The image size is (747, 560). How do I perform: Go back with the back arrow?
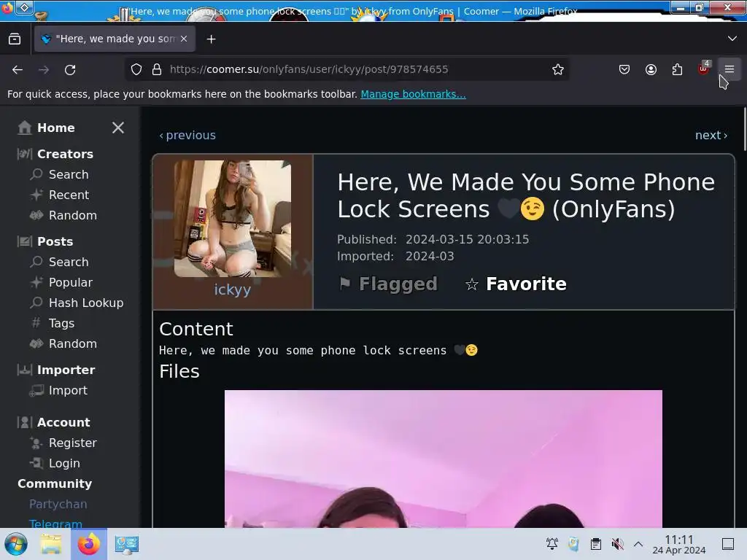point(18,69)
